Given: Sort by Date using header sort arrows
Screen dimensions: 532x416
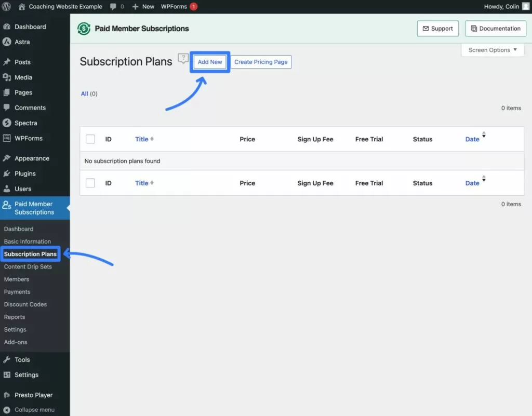Looking at the screenshot, I should click(484, 135).
